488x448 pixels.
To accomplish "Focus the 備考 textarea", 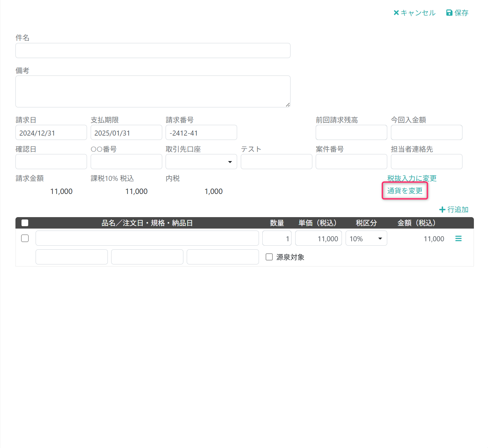I will tap(153, 91).
